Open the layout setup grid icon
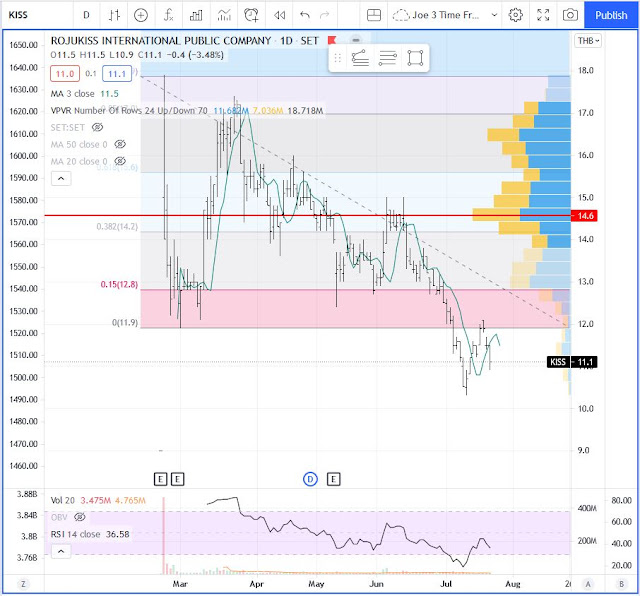The image size is (640, 596). 373,15
